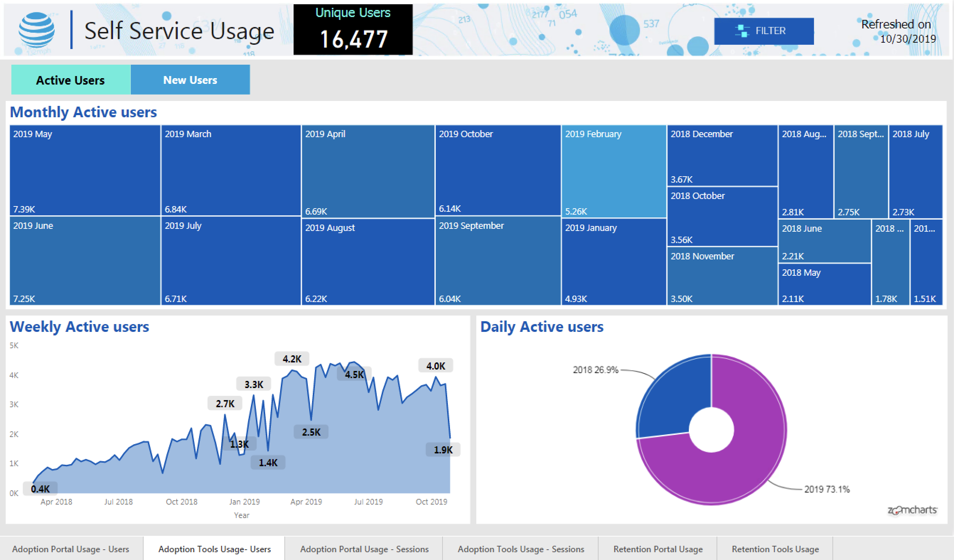Switch to Retention Portal Usage tab
Image resolution: width=954 pixels, height=560 pixels.
[658, 549]
